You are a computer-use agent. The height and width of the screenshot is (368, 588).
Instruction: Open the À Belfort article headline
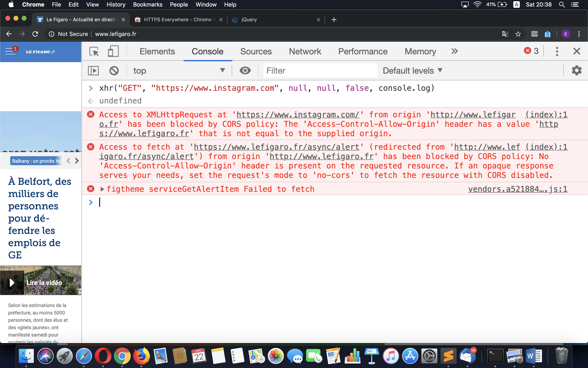pos(40,218)
